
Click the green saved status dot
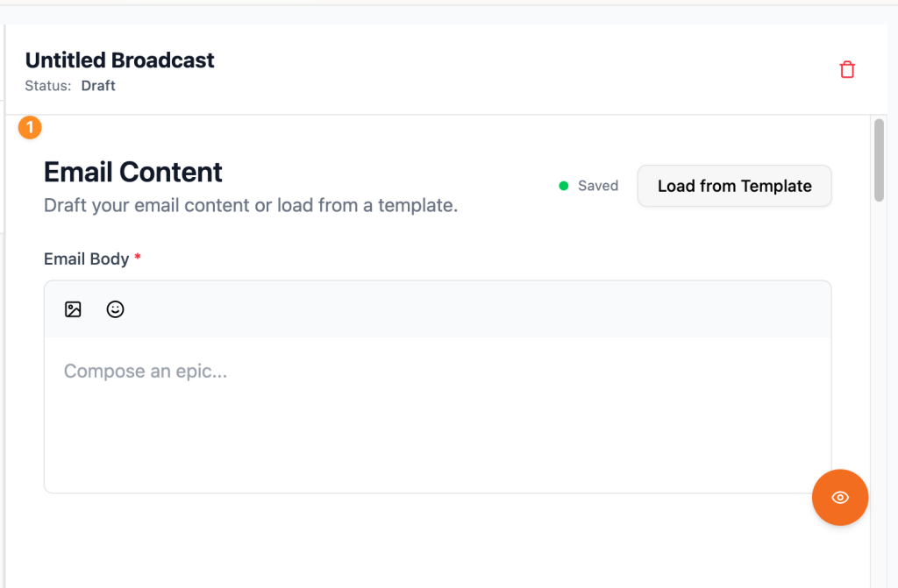[564, 186]
